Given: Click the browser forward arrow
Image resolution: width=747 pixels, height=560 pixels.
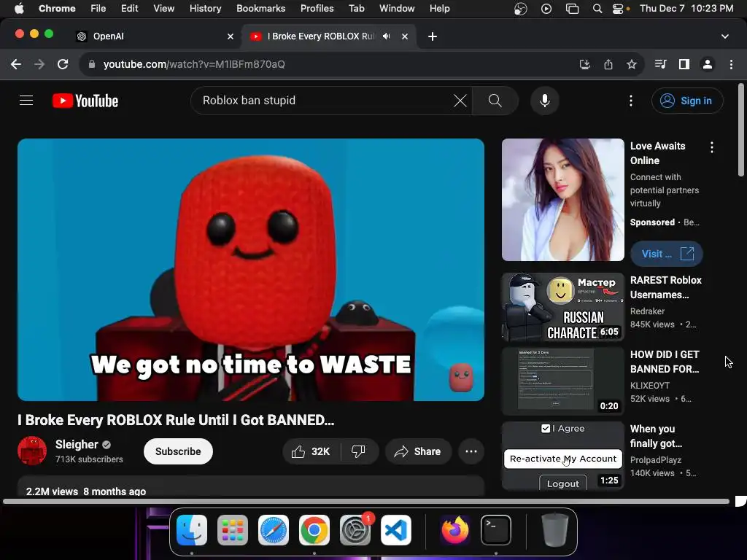Looking at the screenshot, I should point(39,64).
